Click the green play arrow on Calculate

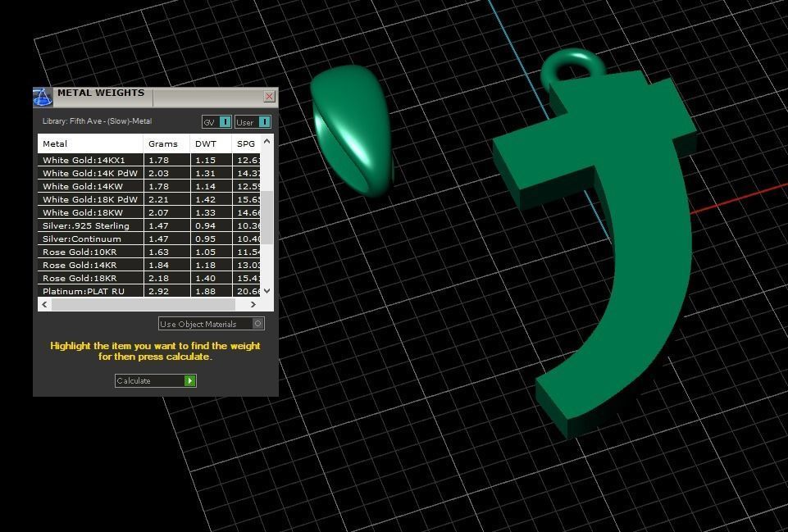click(190, 381)
